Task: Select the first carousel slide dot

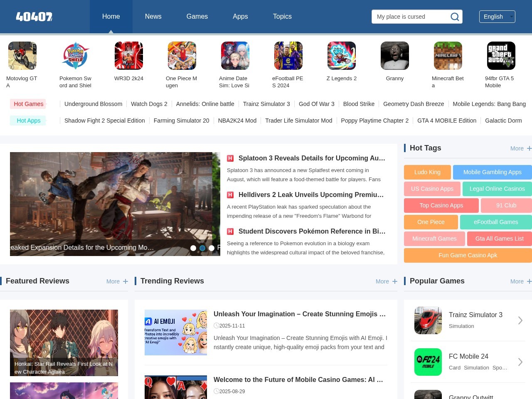Action: [193, 248]
